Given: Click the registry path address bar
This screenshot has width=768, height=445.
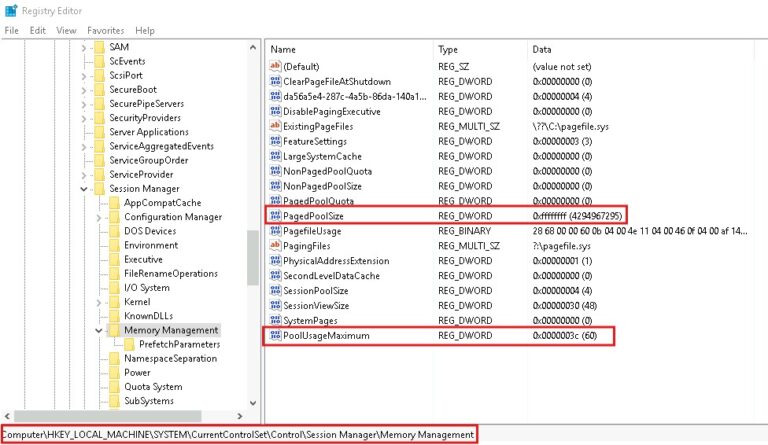Looking at the screenshot, I should [238, 435].
